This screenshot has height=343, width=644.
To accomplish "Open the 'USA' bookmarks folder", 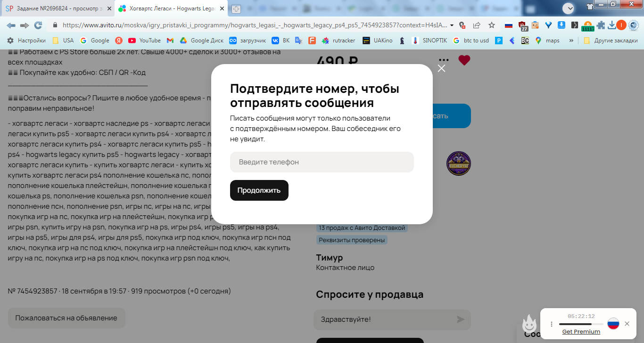I will [x=63, y=41].
